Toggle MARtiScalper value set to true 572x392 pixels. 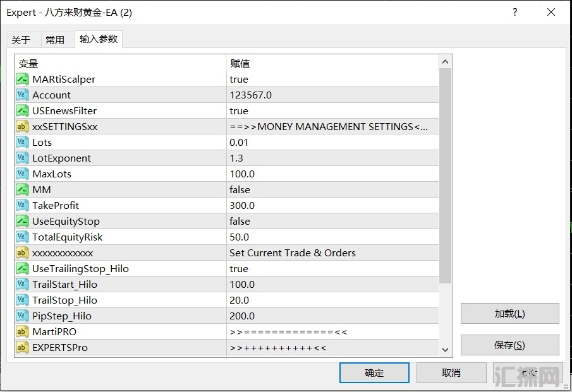332,80
